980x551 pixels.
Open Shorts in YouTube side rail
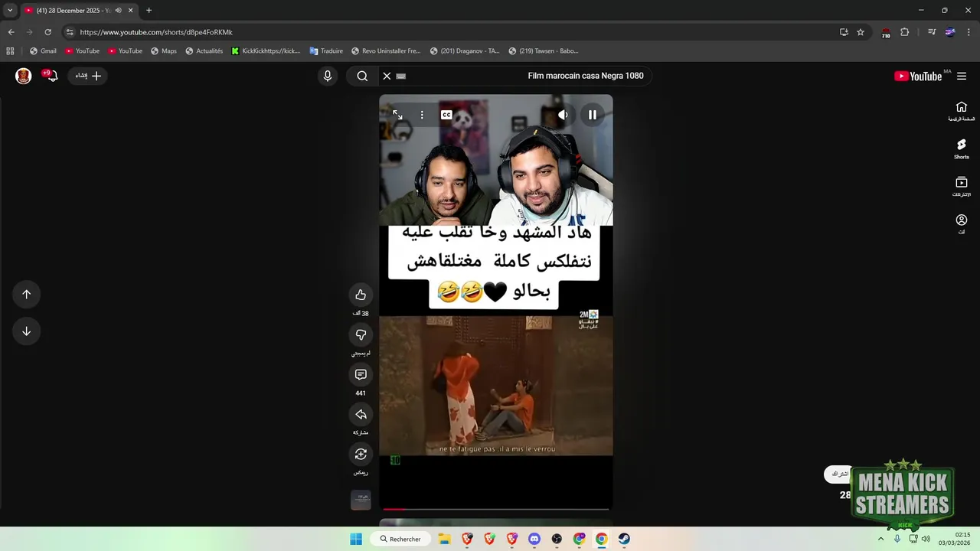point(962,149)
